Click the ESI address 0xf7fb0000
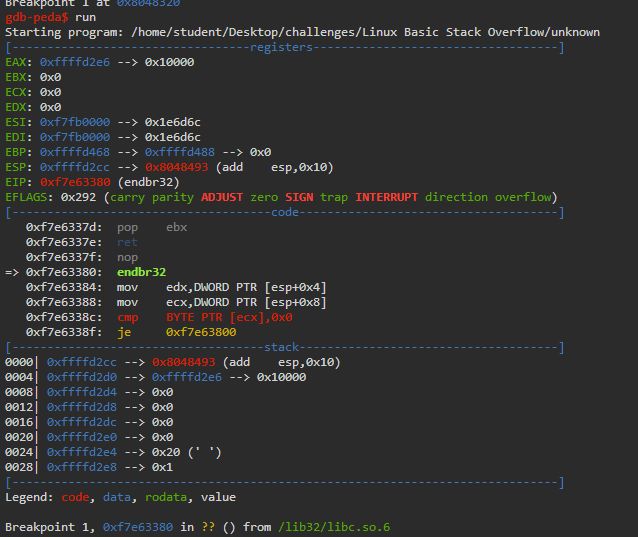This screenshot has width=638, height=537. tap(75, 122)
